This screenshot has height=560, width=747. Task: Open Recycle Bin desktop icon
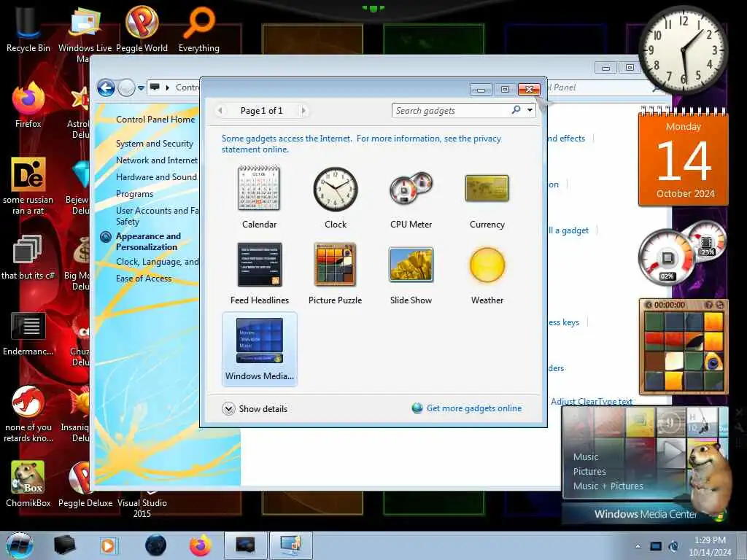[x=28, y=29]
